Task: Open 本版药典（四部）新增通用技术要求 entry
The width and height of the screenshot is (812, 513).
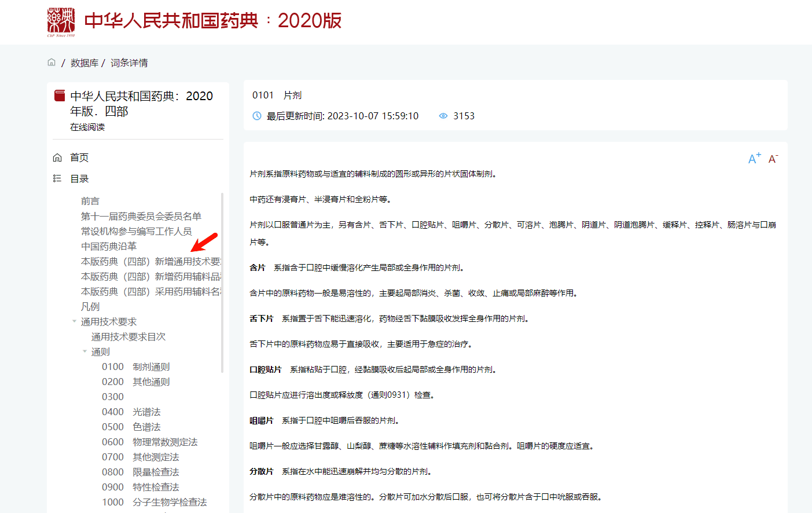Action: click(x=150, y=261)
